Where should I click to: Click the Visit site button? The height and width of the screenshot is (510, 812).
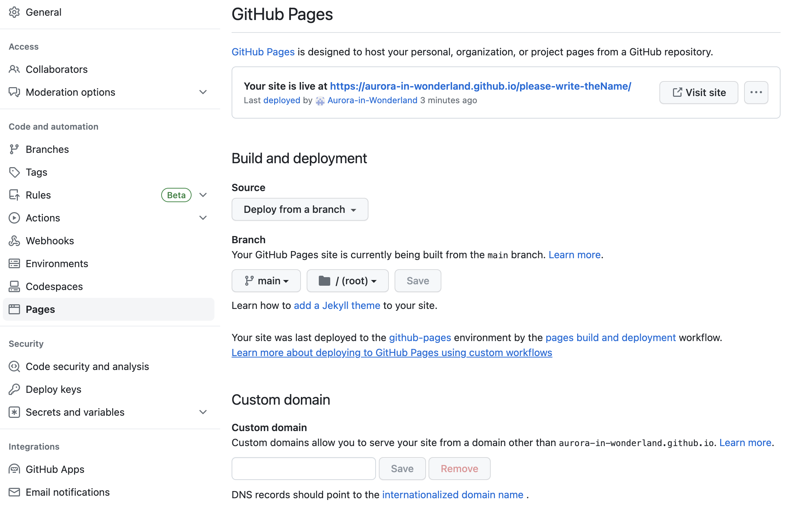tap(698, 92)
